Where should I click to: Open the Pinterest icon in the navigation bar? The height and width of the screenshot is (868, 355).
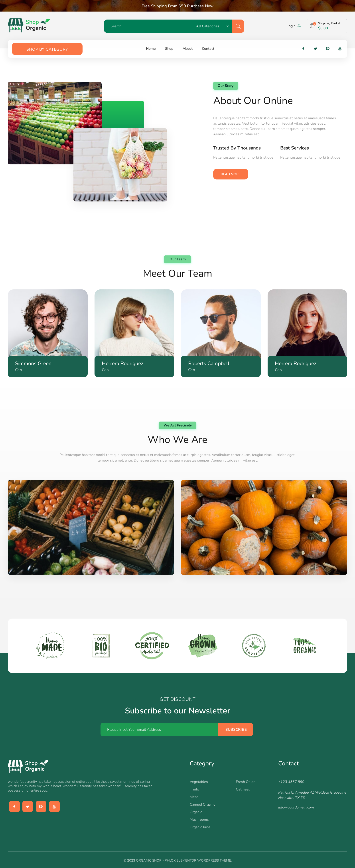coord(327,48)
